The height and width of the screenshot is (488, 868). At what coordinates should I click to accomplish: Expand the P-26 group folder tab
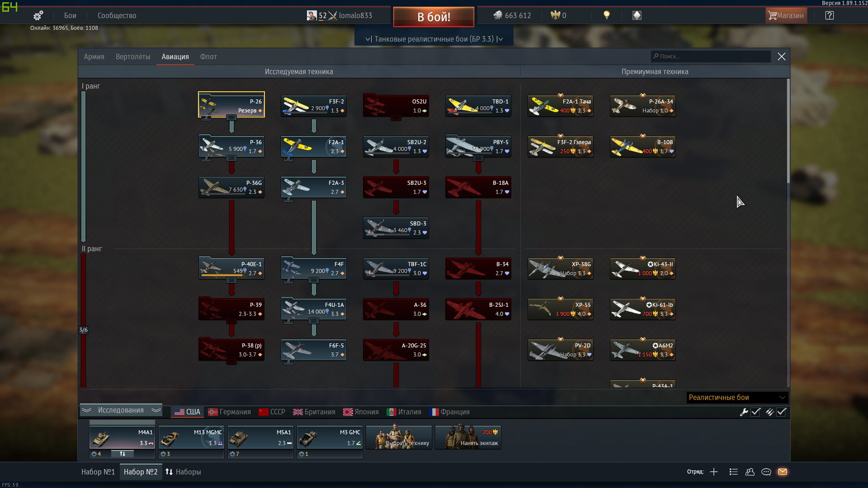click(x=231, y=117)
